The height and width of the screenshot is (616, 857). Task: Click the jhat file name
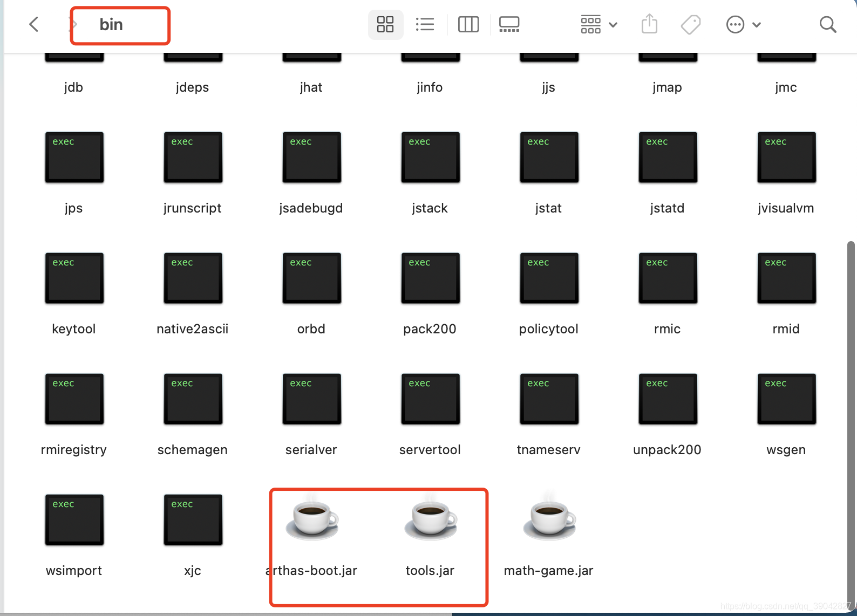pos(311,87)
